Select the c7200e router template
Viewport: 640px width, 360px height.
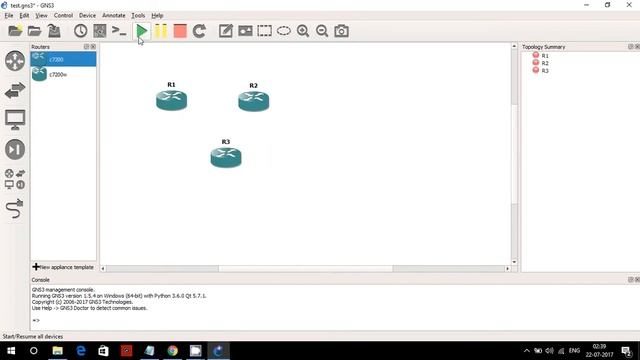point(63,74)
